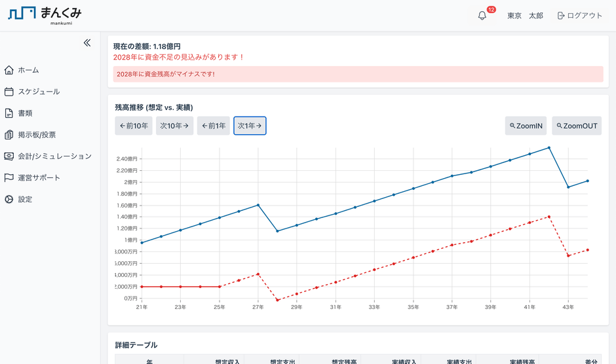This screenshot has height=364, width=616.
Task: Zoom in the chart with ZoomIN
Action: pyautogui.click(x=526, y=126)
